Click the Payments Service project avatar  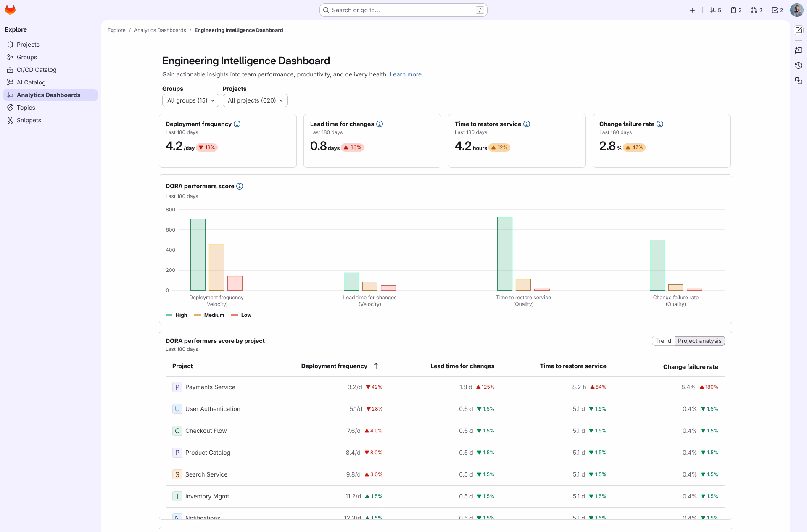coord(177,387)
